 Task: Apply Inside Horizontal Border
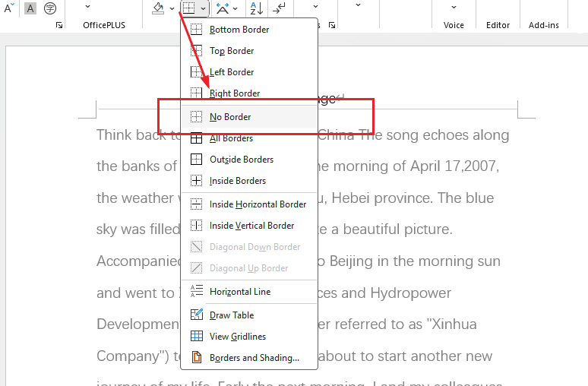coord(249,204)
